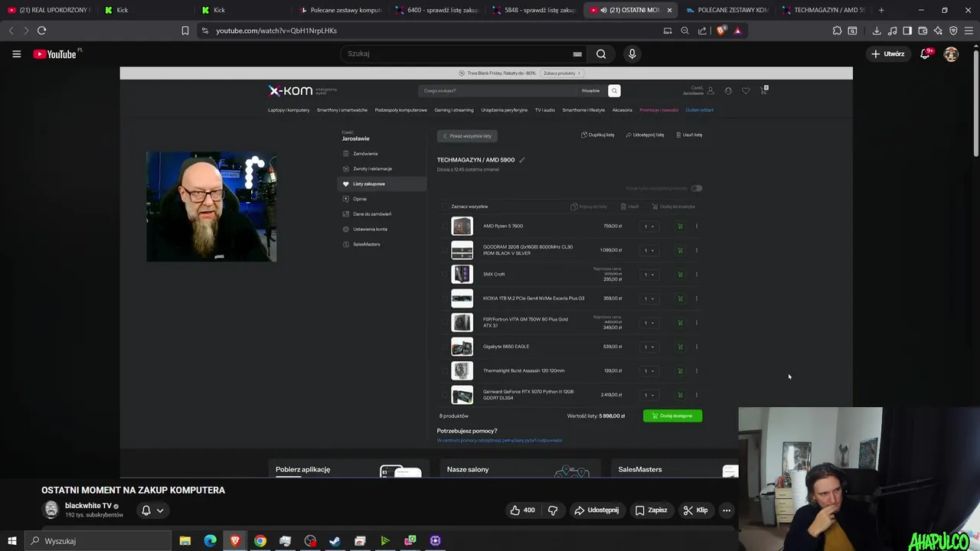Tick checkbox for GOODRAM 32GB memory
980x551 pixels.
[x=444, y=250]
